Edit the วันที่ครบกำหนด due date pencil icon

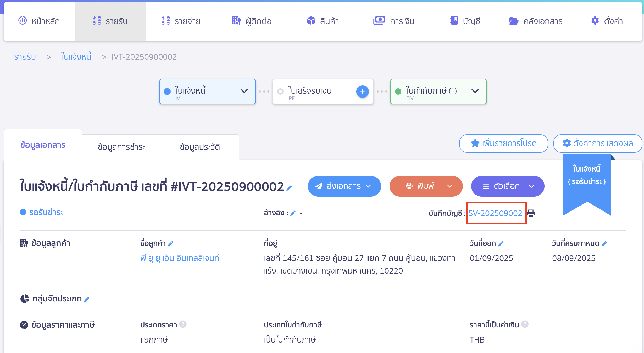(x=604, y=244)
